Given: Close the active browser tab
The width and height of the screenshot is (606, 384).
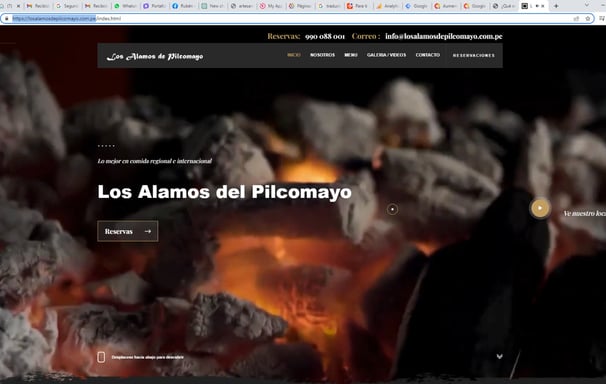Looking at the screenshot, I should coord(543,6).
